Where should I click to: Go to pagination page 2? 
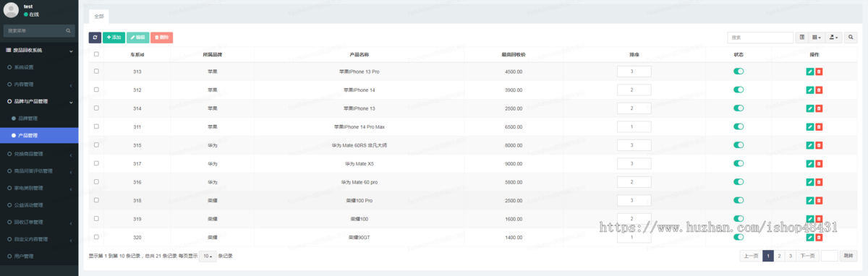(779, 256)
